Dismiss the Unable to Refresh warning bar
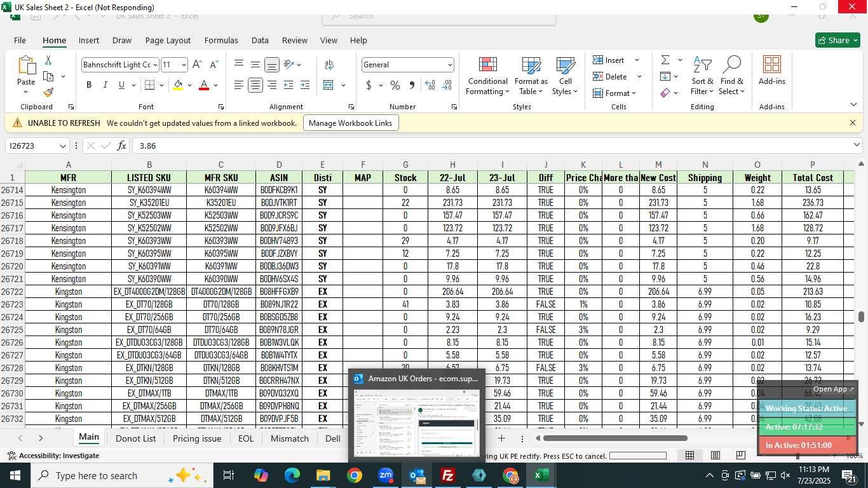Screen dimensions: 868x488 pyautogui.click(x=853, y=123)
